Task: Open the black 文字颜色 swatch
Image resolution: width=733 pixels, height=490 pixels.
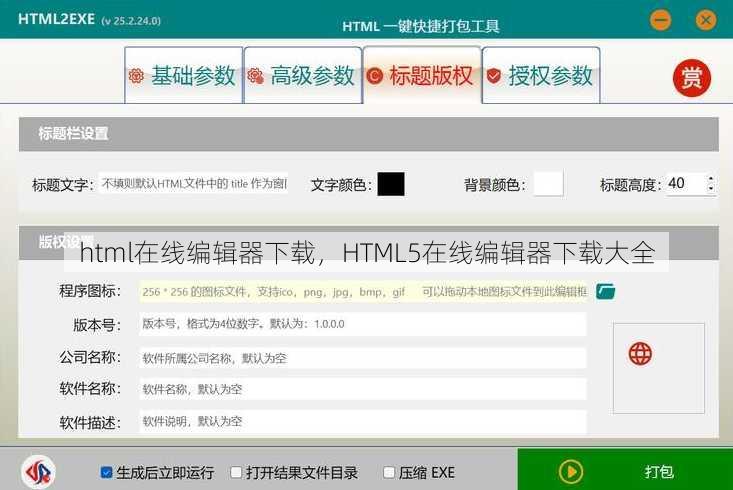Action: point(391,184)
